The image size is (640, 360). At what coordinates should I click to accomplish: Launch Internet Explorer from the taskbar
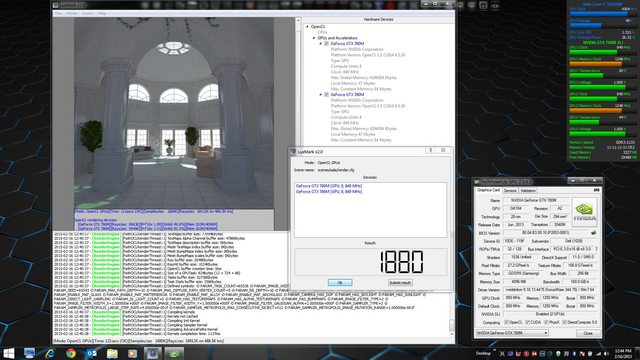50,353
